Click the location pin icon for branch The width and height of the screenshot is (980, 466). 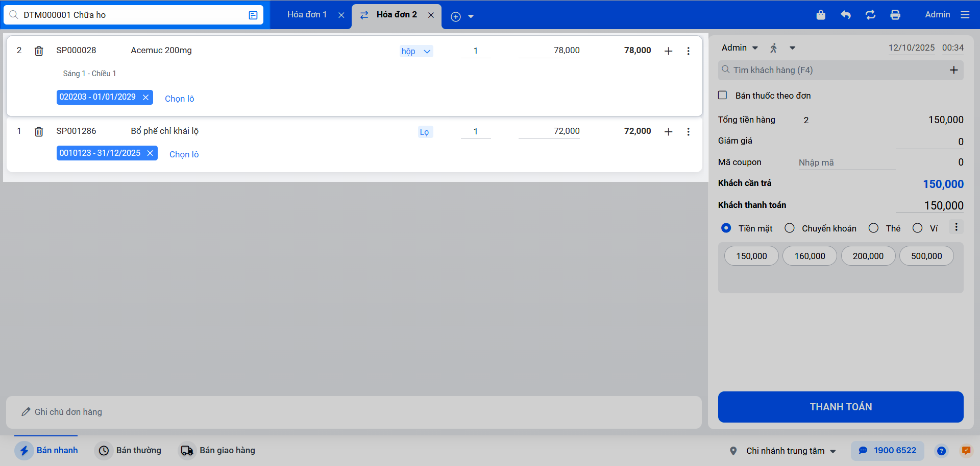click(733, 451)
